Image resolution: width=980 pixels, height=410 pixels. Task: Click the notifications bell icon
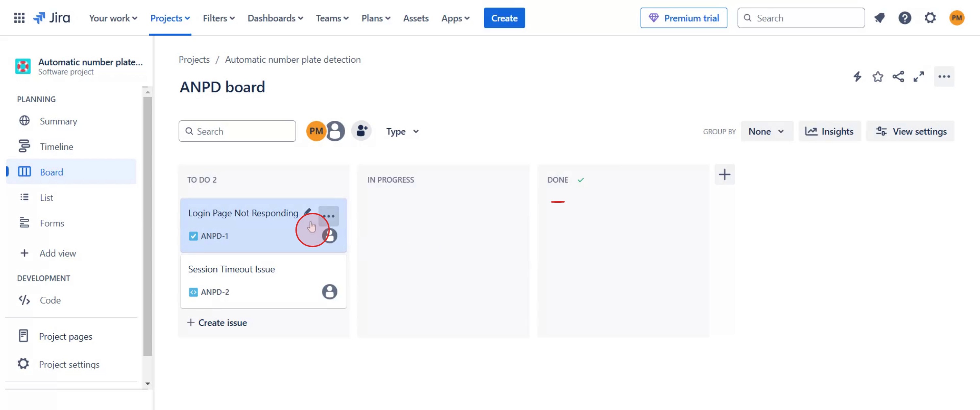tap(879, 18)
